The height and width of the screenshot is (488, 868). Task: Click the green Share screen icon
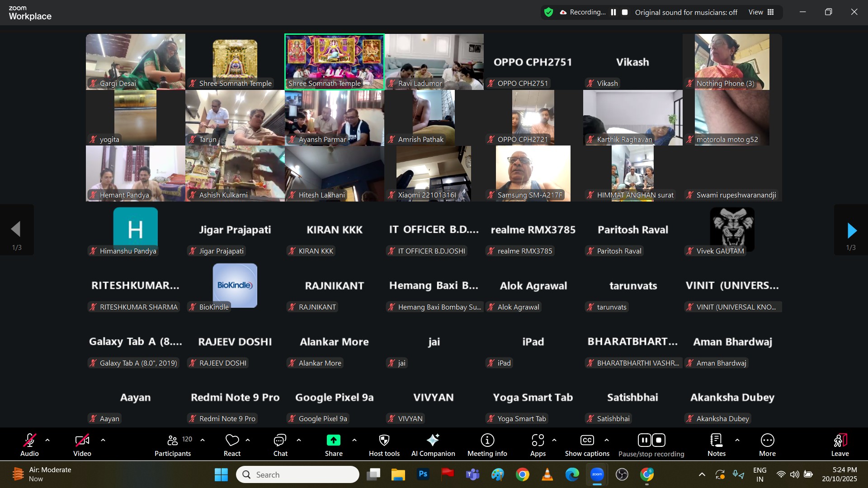(334, 441)
